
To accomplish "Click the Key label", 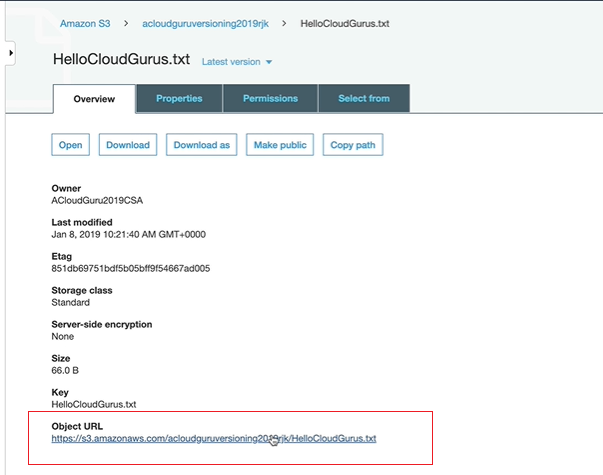I will (60, 392).
